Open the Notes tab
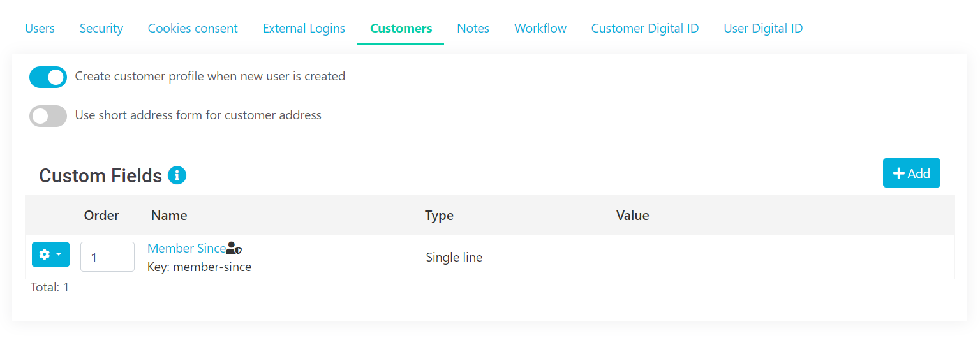Screen dimensions: 980x361 (x=473, y=28)
